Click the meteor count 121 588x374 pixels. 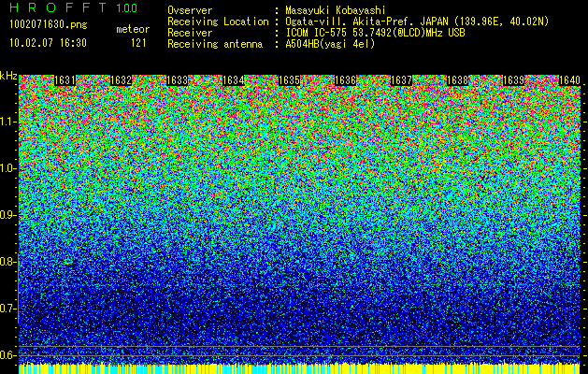138,43
